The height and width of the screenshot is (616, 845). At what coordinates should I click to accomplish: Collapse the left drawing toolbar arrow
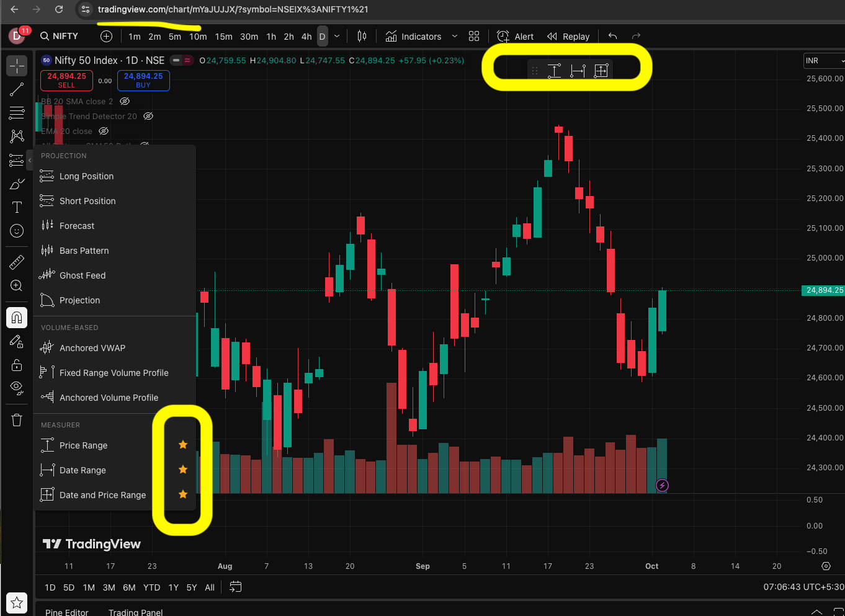(30, 160)
